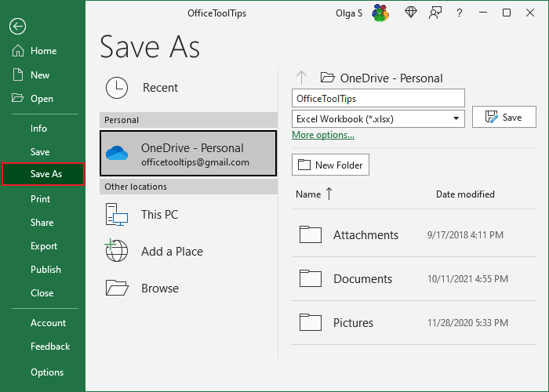
Task: Open the Pictures folder
Action: point(414,323)
